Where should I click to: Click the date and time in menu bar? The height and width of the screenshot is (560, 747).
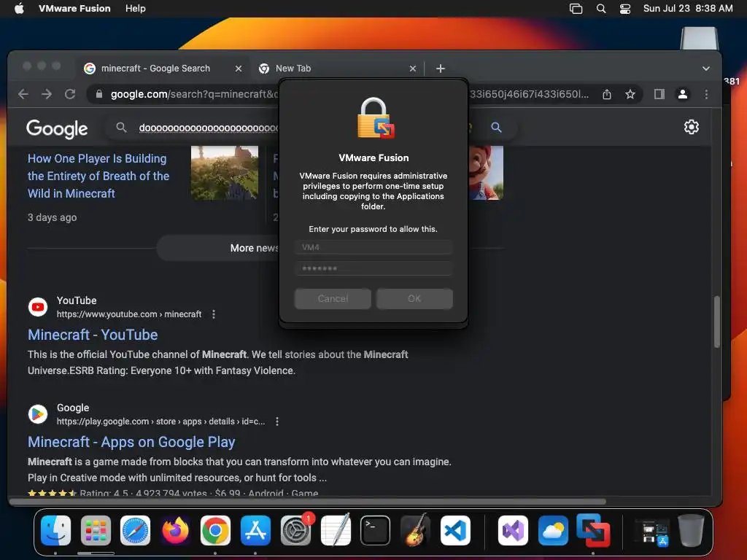click(x=688, y=8)
